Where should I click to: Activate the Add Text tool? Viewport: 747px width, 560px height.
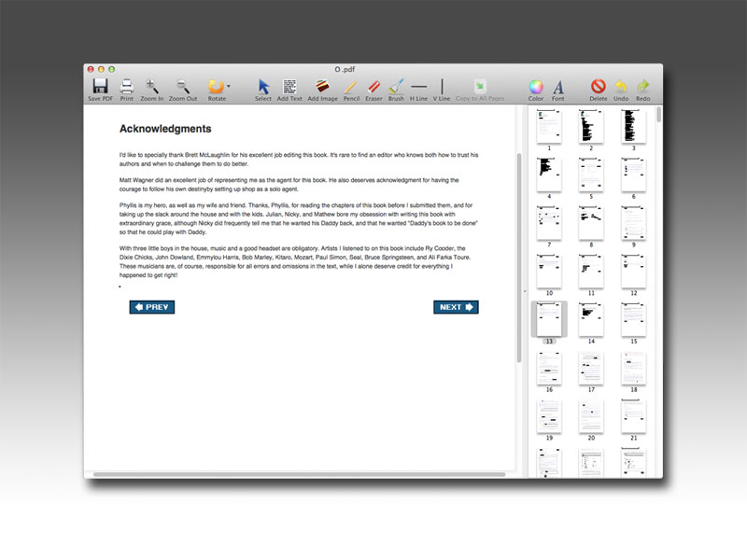click(291, 86)
